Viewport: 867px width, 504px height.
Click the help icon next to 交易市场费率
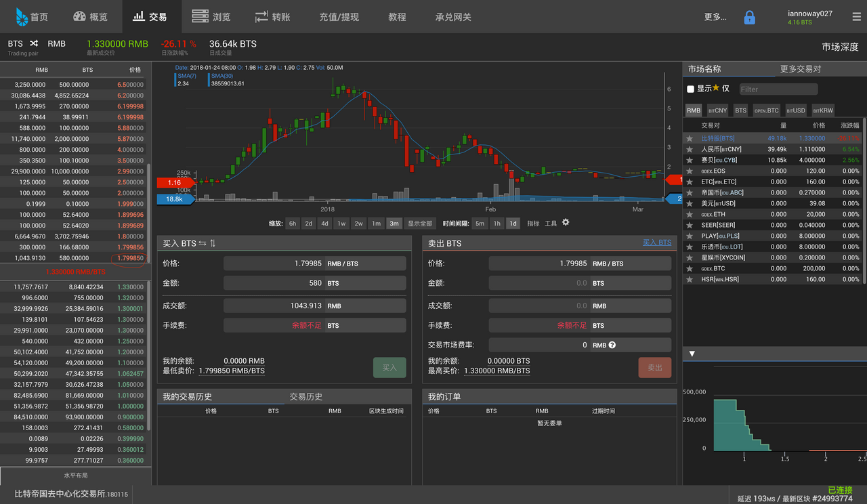(612, 345)
